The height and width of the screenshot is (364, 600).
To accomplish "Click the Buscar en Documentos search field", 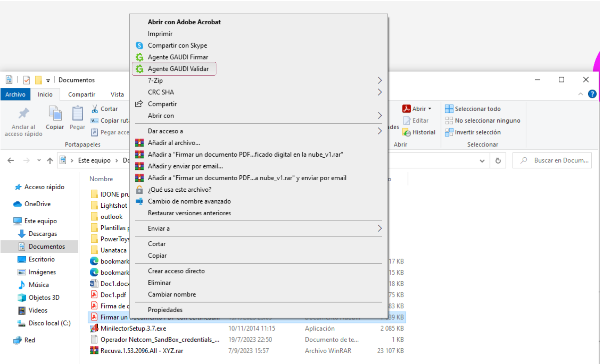I will 560,161.
